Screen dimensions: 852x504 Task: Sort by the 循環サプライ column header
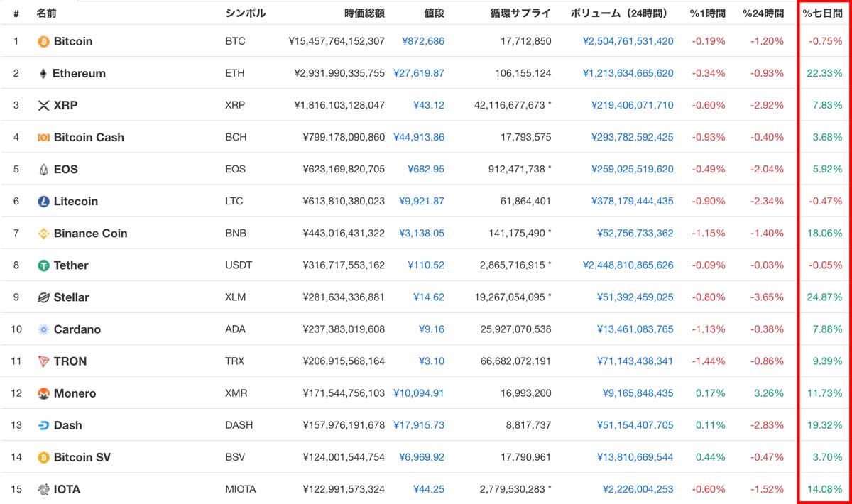(520, 13)
